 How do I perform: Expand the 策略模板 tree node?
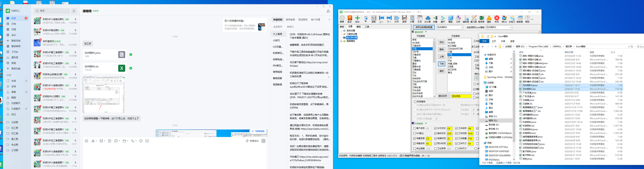coord(341,41)
